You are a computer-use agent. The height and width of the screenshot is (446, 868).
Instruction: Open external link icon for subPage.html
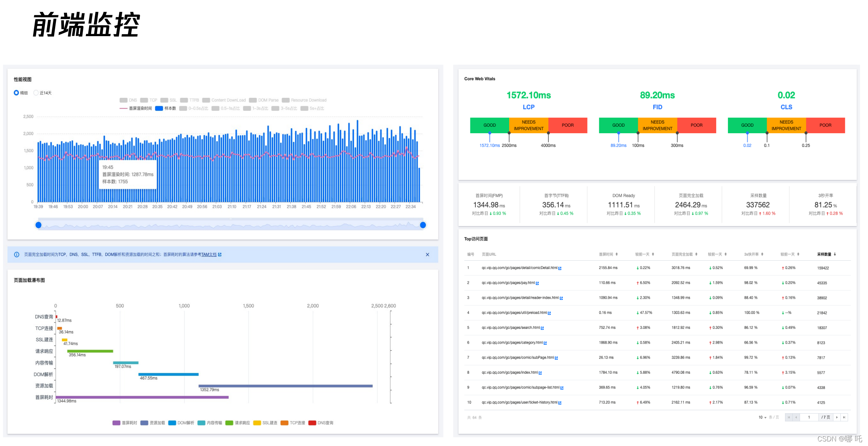click(556, 358)
